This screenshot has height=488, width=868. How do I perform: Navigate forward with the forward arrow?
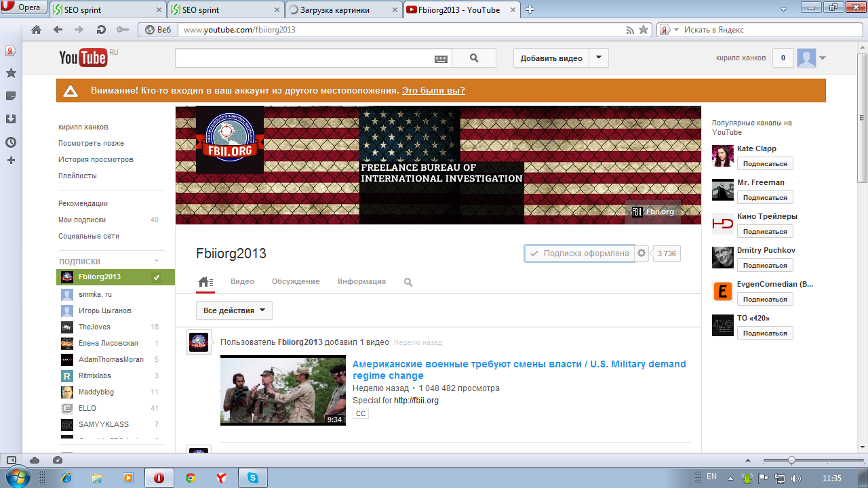click(x=79, y=30)
